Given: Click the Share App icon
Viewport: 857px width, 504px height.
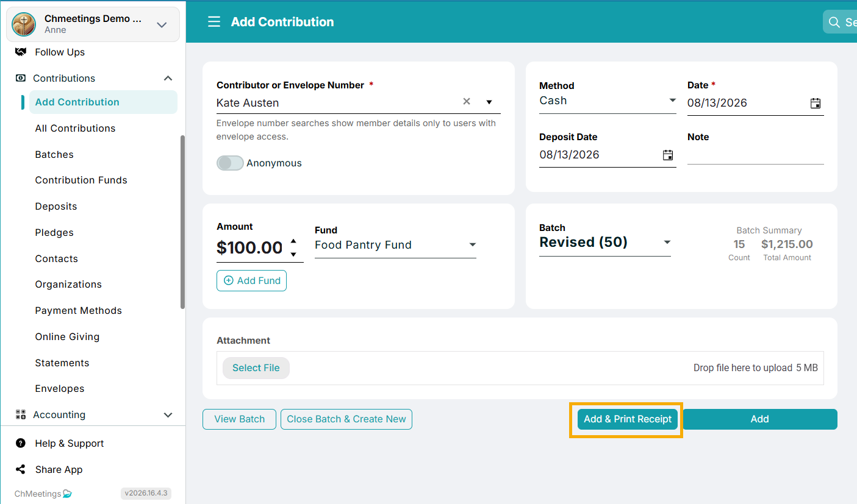Looking at the screenshot, I should pyautogui.click(x=21, y=469).
